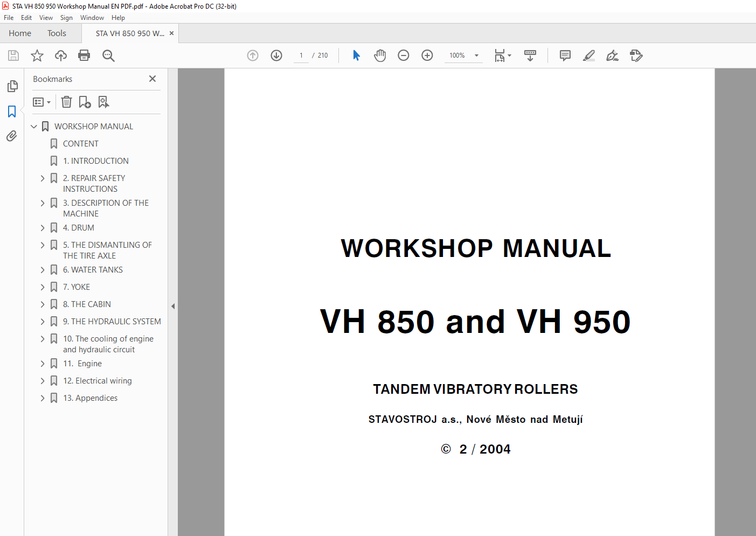Close the STA VH 850 950 tab

(172, 33)
